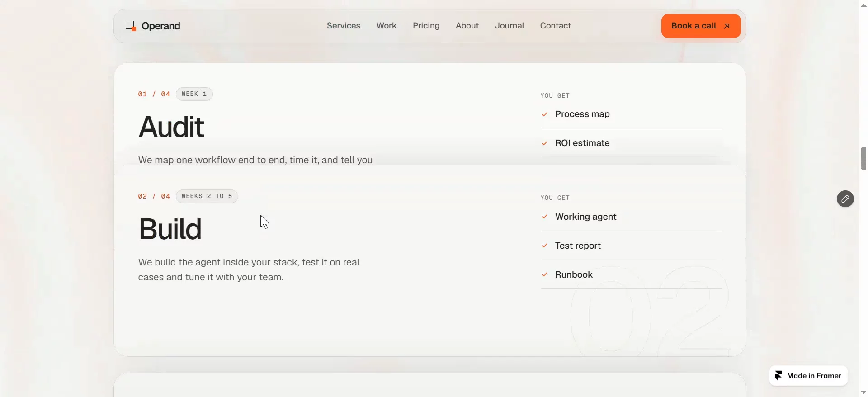Click the checkmark beside Test report
The width and height of the screenshot is (868, 397).
(x=545, y=246)
